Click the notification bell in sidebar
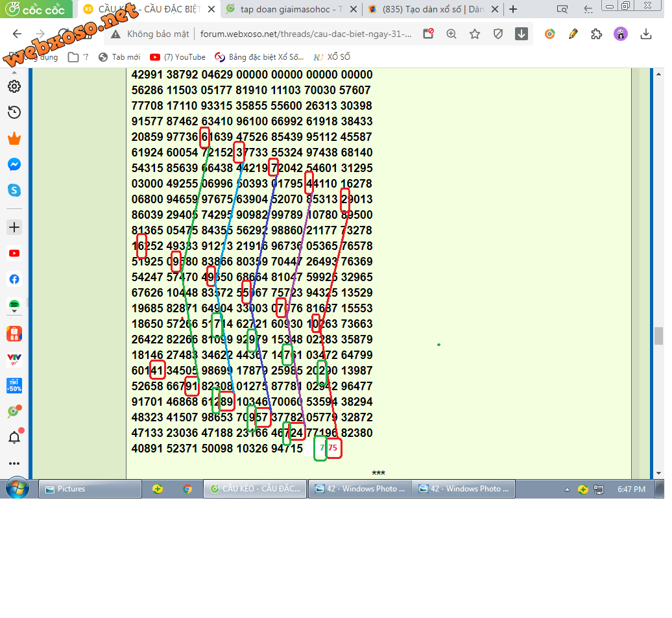Screen dimensions: 672x618 click(x=14, y=438)
